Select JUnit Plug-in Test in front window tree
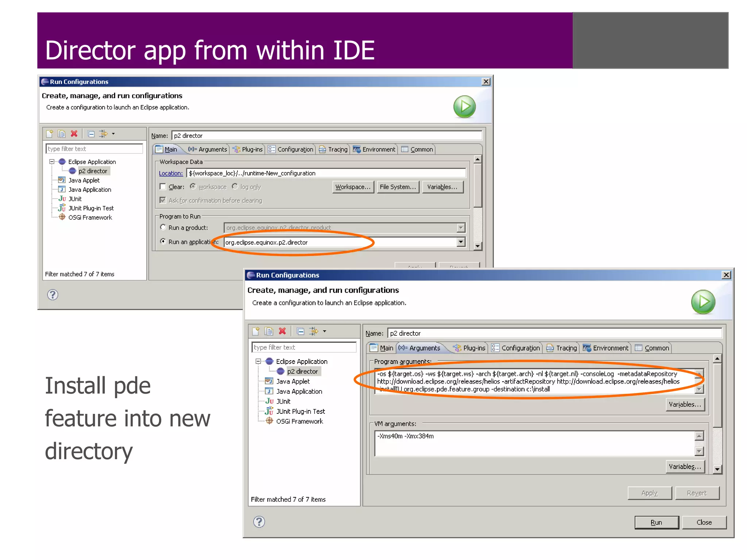Screen dimensions: 747x560 [300, 411]
